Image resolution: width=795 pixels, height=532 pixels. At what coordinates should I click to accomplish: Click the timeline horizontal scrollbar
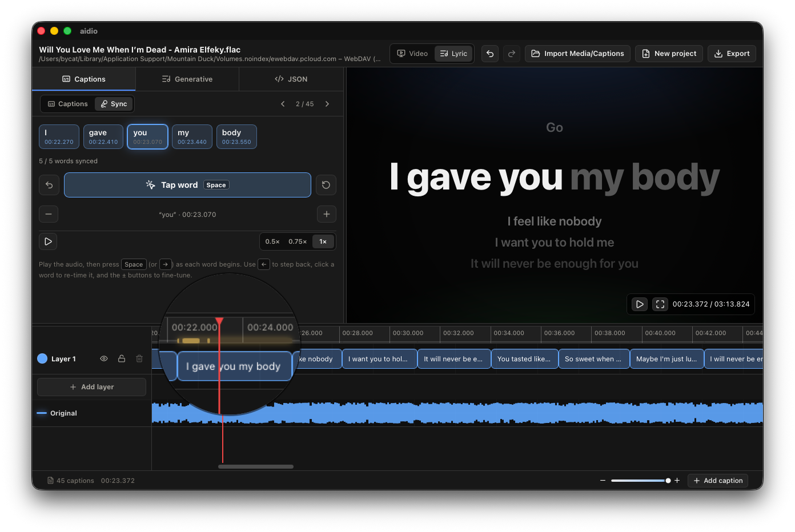click(x=256, y=466)
